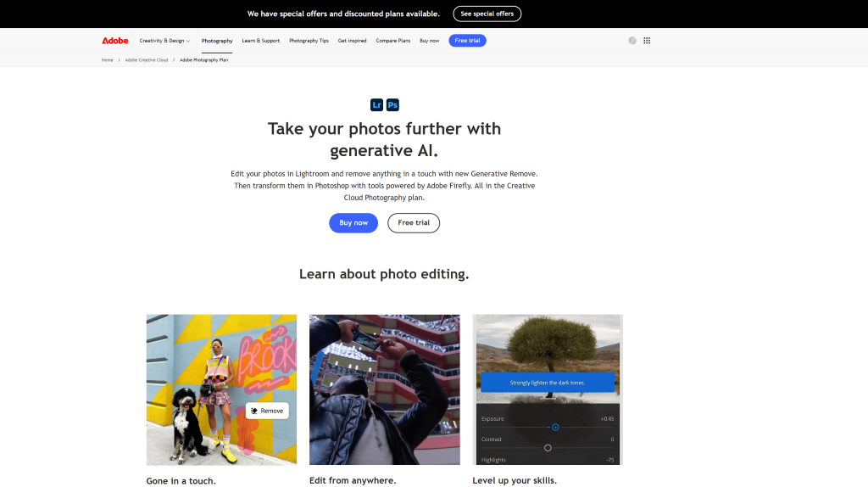The height and width of the screenshot is (487, 868).
Task: Click Free trial button in navigation bar
Action: coord(467,41)
